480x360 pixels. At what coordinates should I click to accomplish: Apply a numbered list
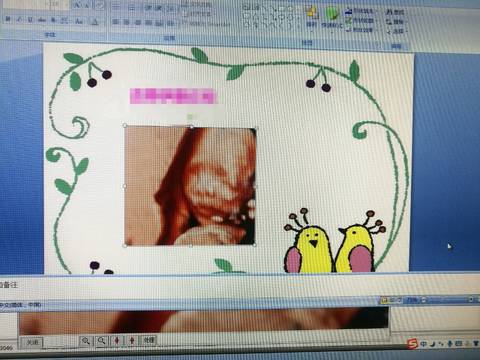pos(132,7)
